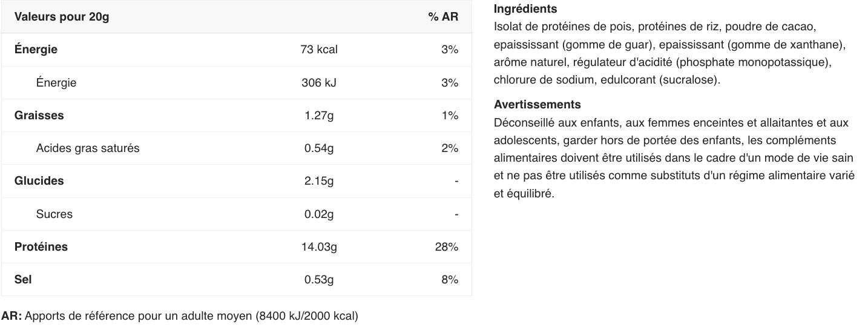Click the Avertissements section heading

pyautogui.click(x=537, y=105)
